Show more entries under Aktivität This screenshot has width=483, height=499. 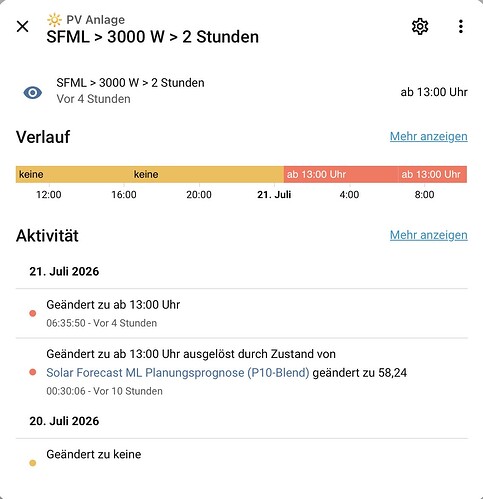tap(429, 235)
